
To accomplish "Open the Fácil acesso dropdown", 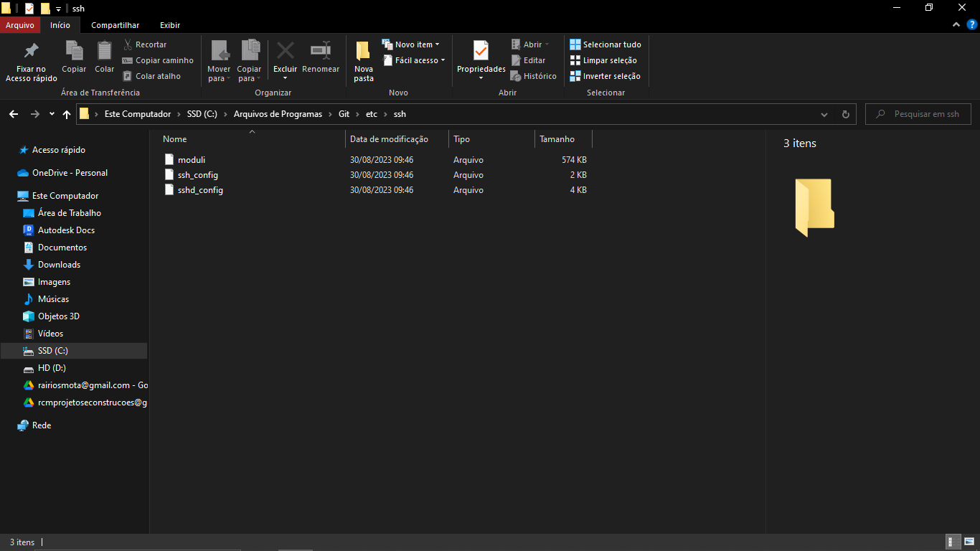I will (x=414, y=60).
